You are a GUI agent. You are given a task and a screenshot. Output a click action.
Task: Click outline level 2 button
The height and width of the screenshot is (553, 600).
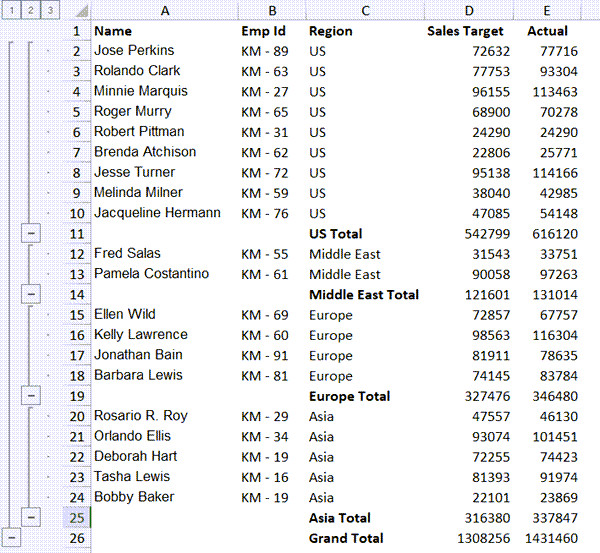pos(30,10)
